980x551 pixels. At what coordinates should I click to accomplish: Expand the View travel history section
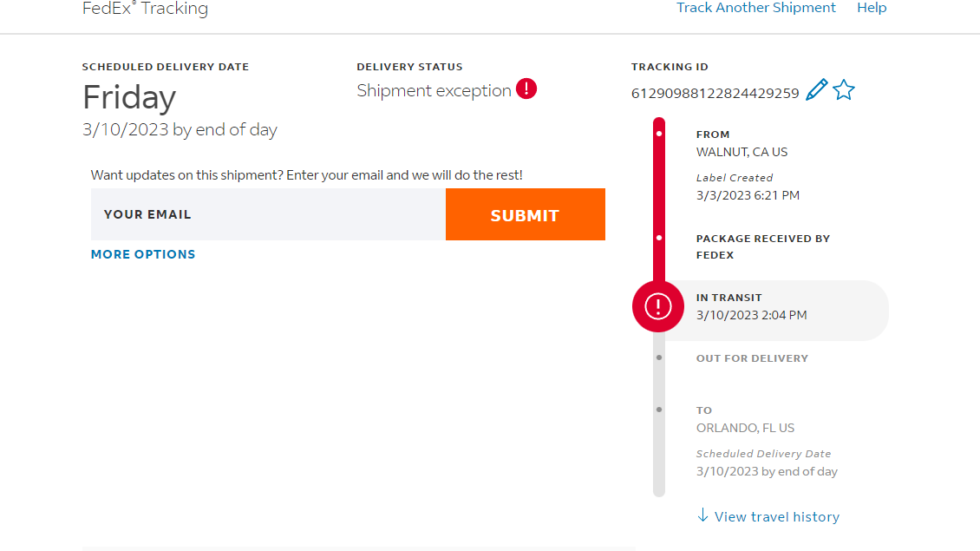[x=776, y=517]
